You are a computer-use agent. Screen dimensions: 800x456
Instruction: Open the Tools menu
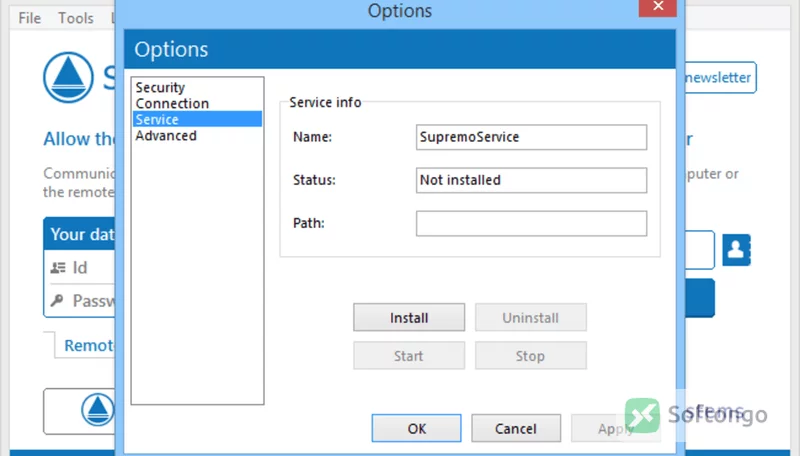pyautogui.click(x=76, y=18)
